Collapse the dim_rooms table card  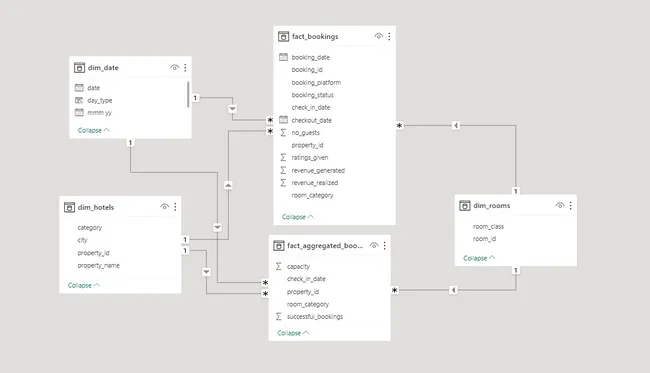pyautogui.click(x=479, y=258)
